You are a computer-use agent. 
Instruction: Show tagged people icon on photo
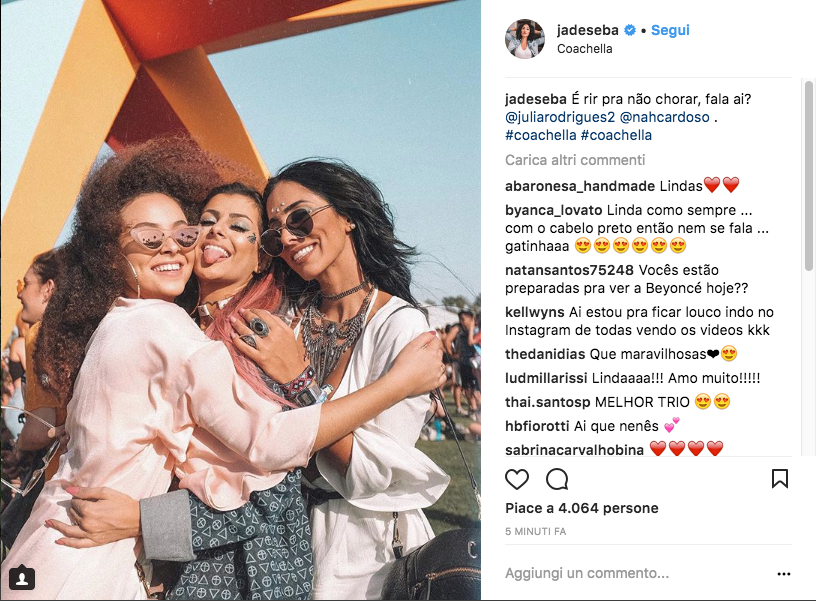coord(22,579)
